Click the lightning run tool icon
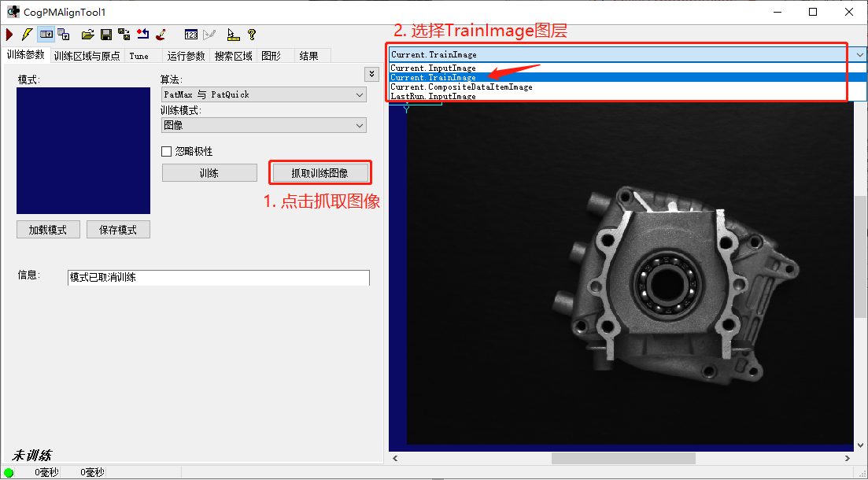Image resolution: width=868 pixels, height=480 pixels. pyautogui.click(x=26, y=34)
